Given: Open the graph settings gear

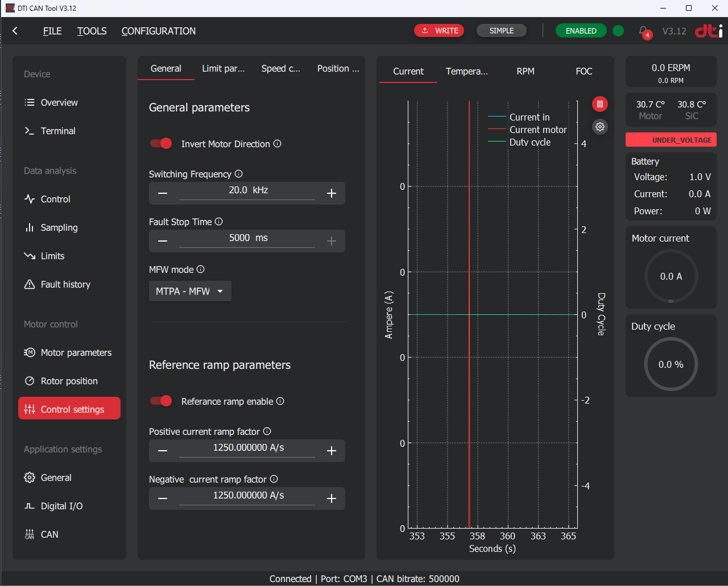Looking at the screenshot, I should [599, 127].
